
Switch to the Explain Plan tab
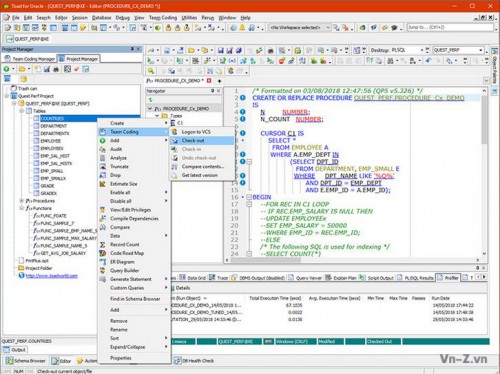pos(341,278)
